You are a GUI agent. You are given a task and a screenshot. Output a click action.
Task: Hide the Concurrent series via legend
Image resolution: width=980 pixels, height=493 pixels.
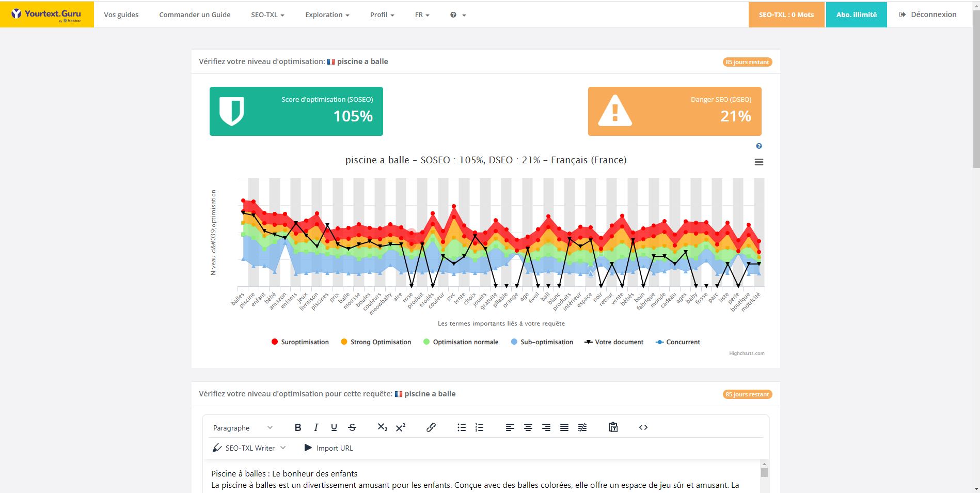pyautogui.click(x=678, y=342)
